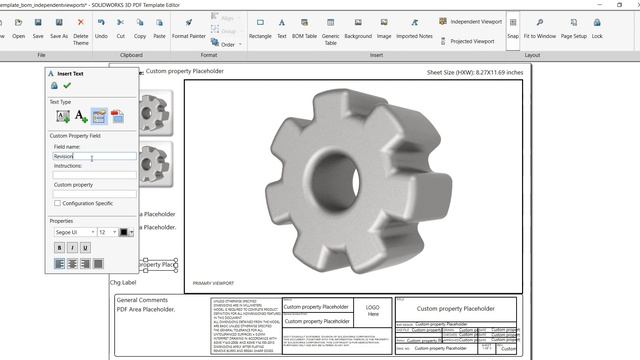The image size is (640, 360).
Task: Open the text color dropdown arrow
Action: (131, 232)
